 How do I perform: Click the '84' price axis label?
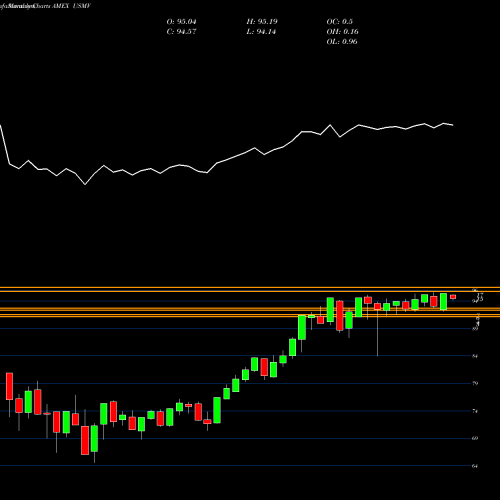(x=475, y=356)
